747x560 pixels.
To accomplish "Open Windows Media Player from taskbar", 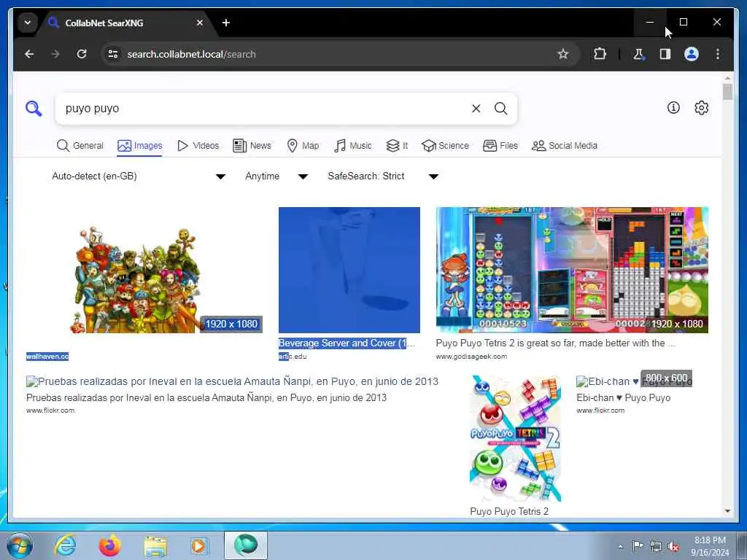I will [199, 545].
